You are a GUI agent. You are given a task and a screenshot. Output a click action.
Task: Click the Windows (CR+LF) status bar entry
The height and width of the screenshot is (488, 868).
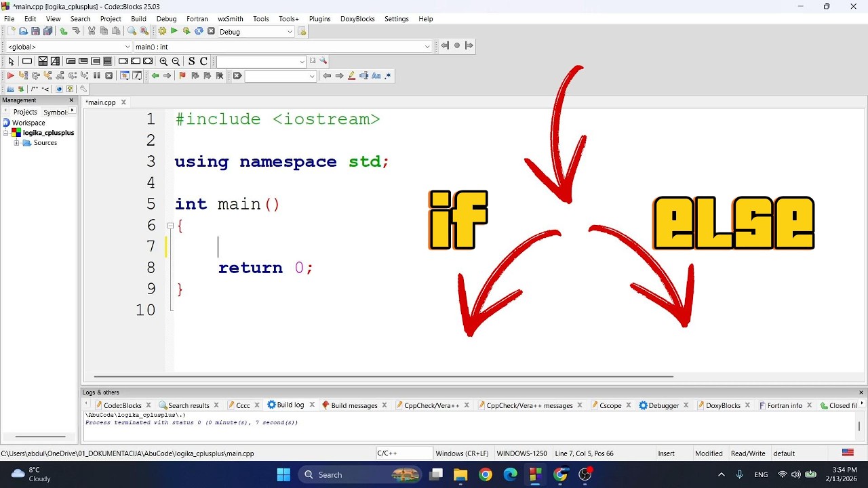[x=462, y=453]
